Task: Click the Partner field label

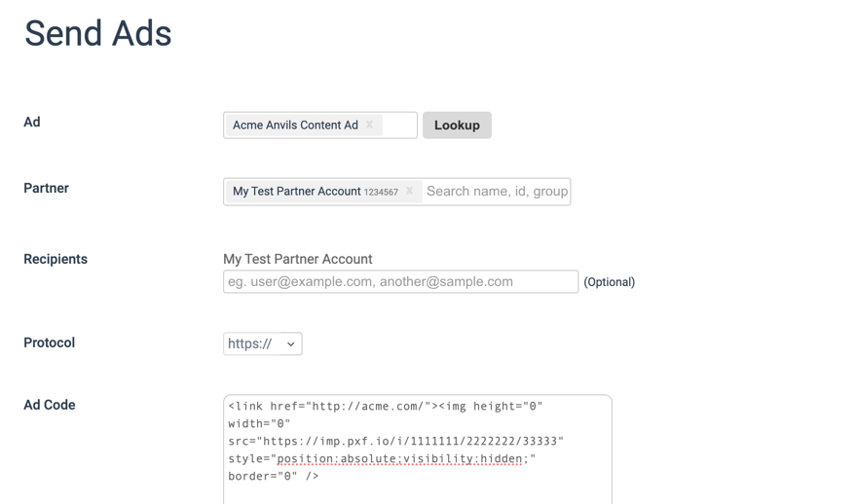Action: point(46,188)
